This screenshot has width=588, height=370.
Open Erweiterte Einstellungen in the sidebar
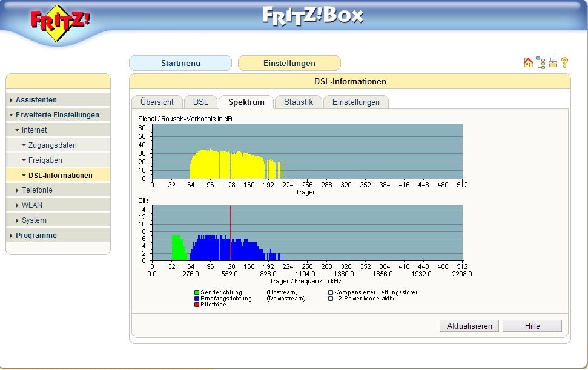(x=58, y=115)
